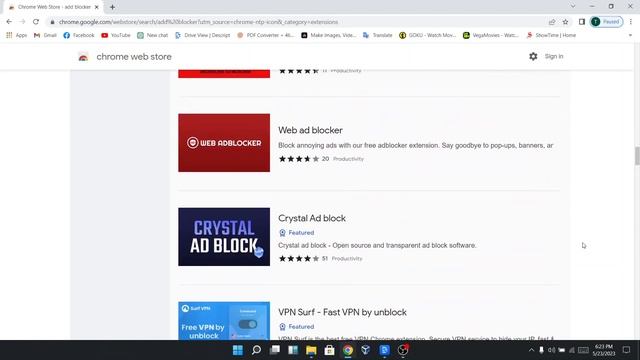Click the page vertical scrollbar thumb
The width and height of the screenshot is (640, 360).
(637, 156)
